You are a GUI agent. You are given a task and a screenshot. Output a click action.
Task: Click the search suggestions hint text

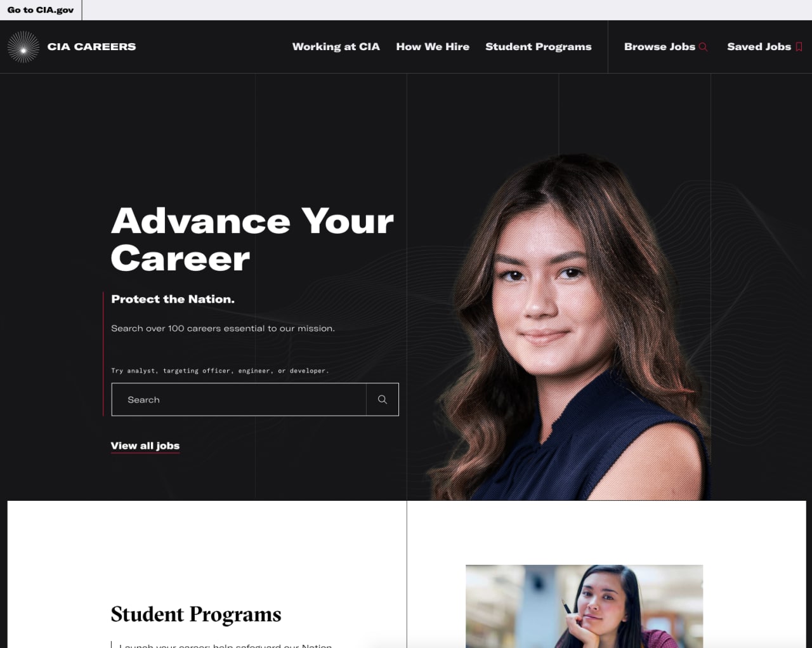(x=220, y=371)
